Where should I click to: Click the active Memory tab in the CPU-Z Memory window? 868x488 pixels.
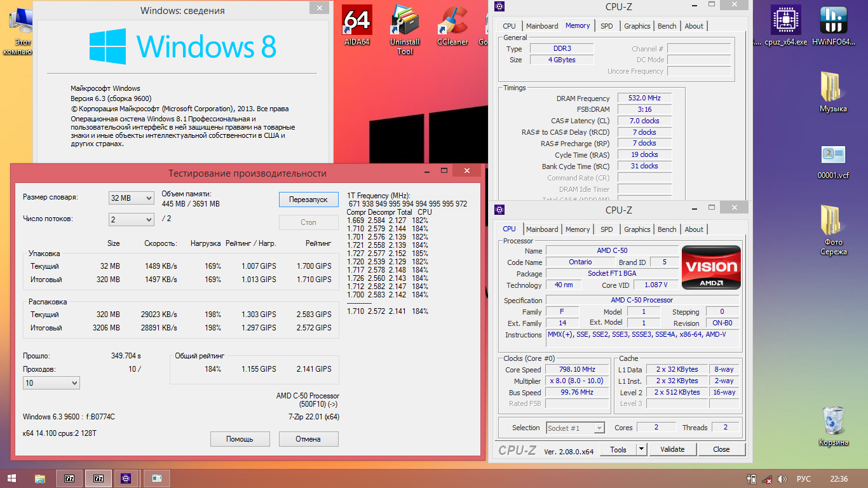tap(578, 25)
